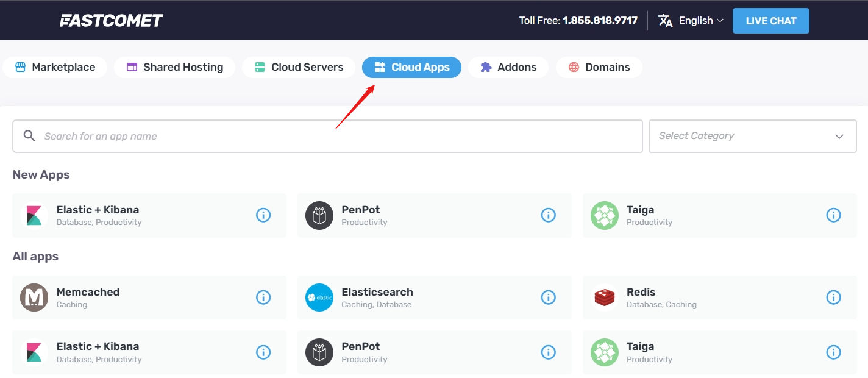Click the Elasticsearch app title

click(x=377, y=292)
